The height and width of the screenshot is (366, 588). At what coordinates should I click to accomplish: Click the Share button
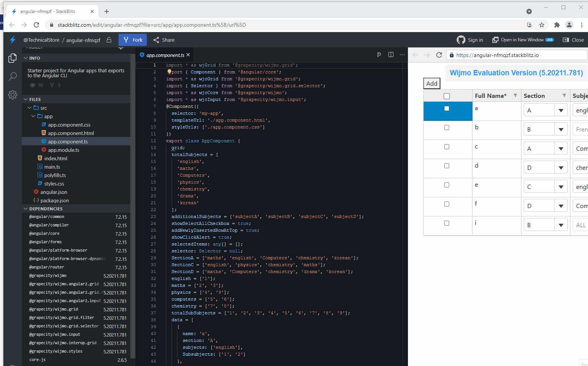(x=164, y=40)
